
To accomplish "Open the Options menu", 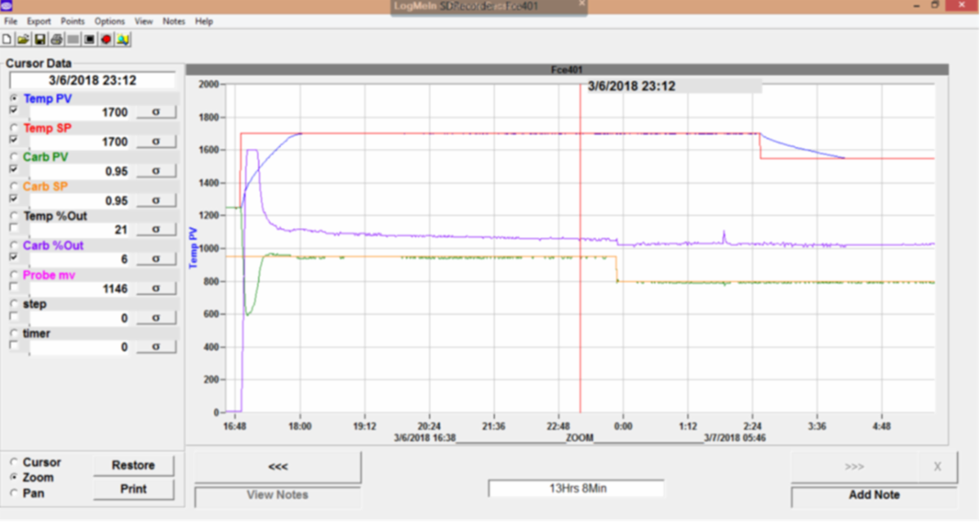I will click(109, 21).
